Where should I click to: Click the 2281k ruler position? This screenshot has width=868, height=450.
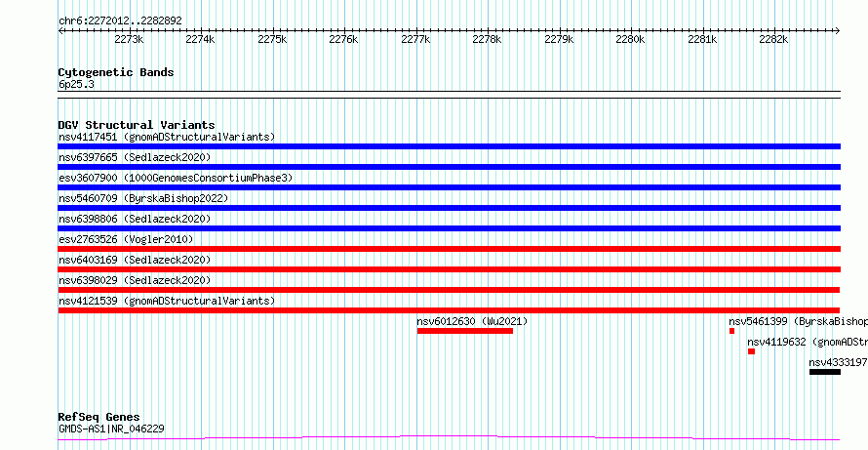[702, 40]
